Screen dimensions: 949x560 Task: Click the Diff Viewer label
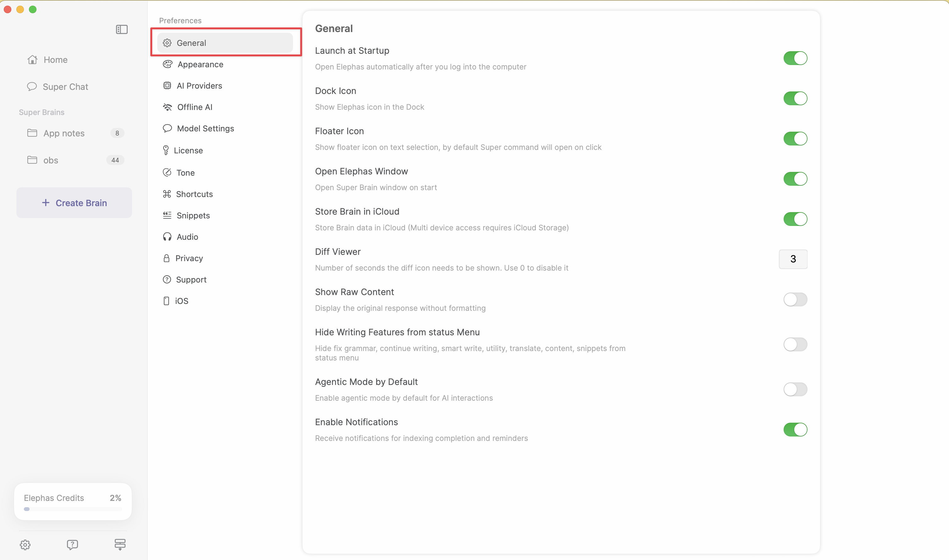(x=337, y=252)
